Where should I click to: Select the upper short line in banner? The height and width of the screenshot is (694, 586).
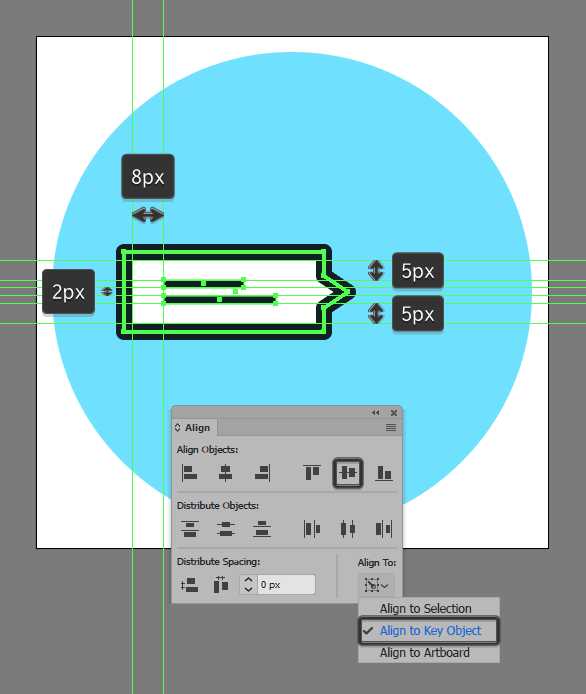click(203, 283)
